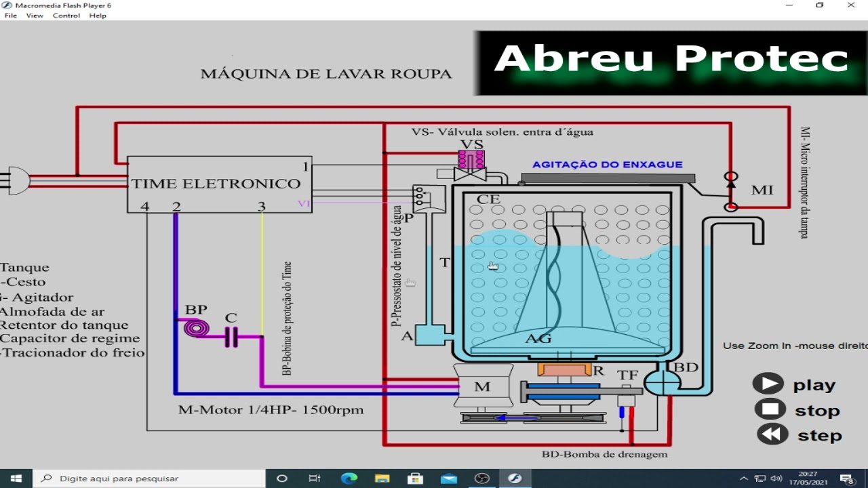
Task: Click the TIME ELETRONICO timer box
Action: (x=220, y=184)
